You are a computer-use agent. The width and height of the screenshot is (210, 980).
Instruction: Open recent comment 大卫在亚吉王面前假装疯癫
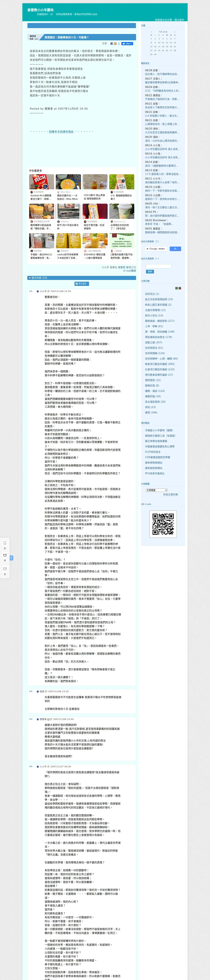tap(162, 132)
